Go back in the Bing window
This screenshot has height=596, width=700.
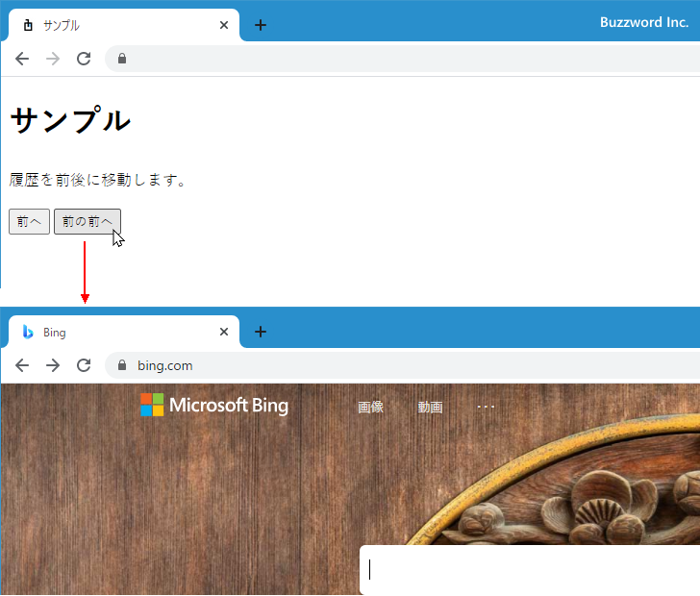pyautogui.click(x=22, y=365)
